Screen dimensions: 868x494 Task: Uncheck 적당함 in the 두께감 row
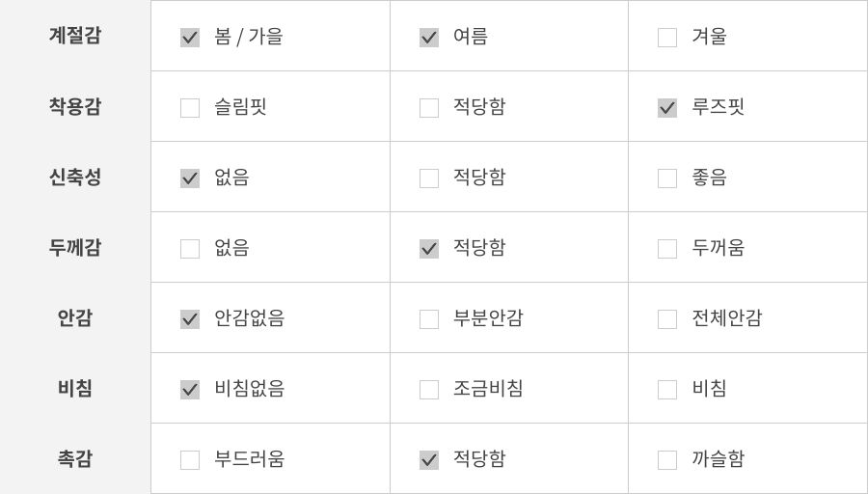[x=429, y=249]
